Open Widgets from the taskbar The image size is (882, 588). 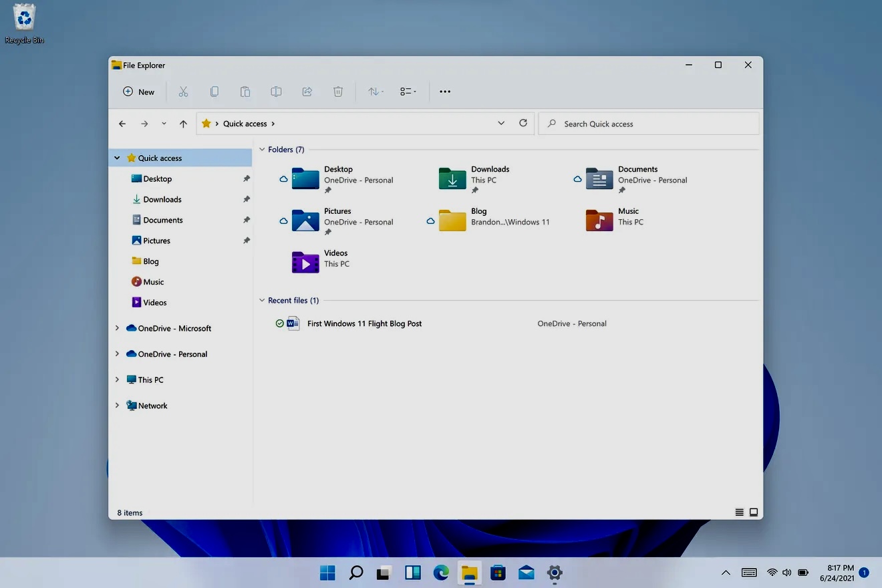coord(412,573)
